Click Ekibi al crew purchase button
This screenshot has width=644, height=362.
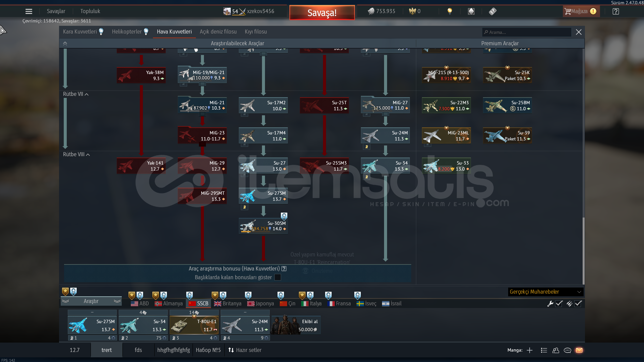click(296, 325)
